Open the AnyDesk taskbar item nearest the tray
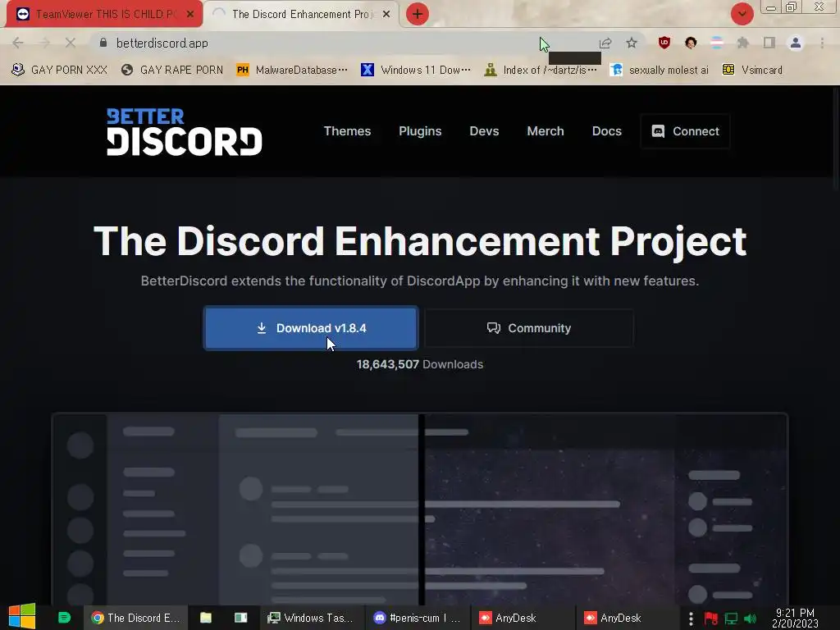Image resolution: width=840 pixels, height=630 pixels. (x=627, y=618)
